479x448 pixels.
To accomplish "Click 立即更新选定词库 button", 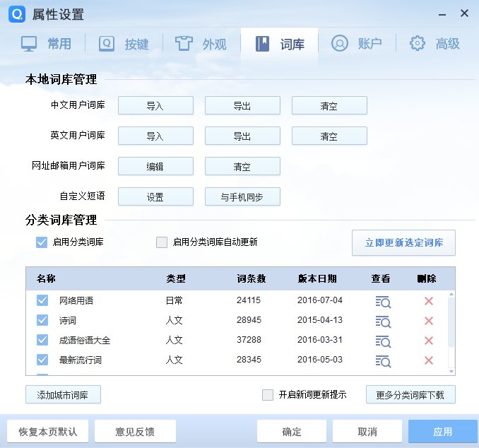I will click(x=403, y=242).
